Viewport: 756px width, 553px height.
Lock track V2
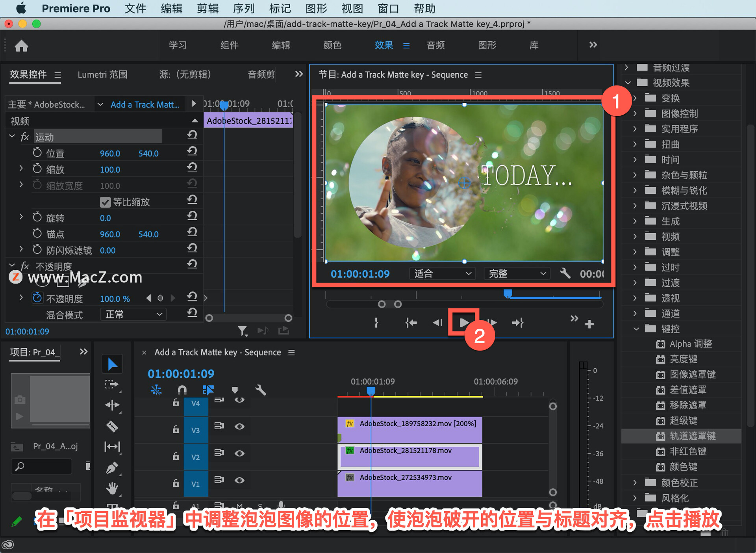coord(176,456)
